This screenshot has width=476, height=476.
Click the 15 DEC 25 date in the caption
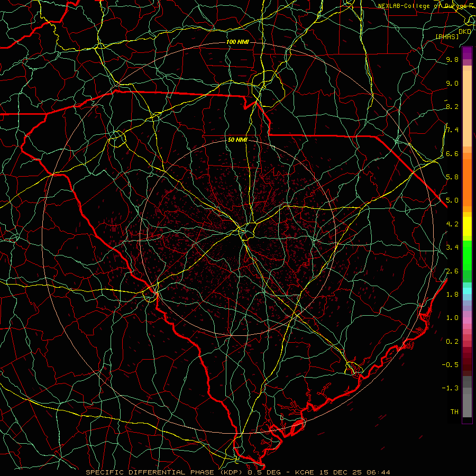coord(341,472)
